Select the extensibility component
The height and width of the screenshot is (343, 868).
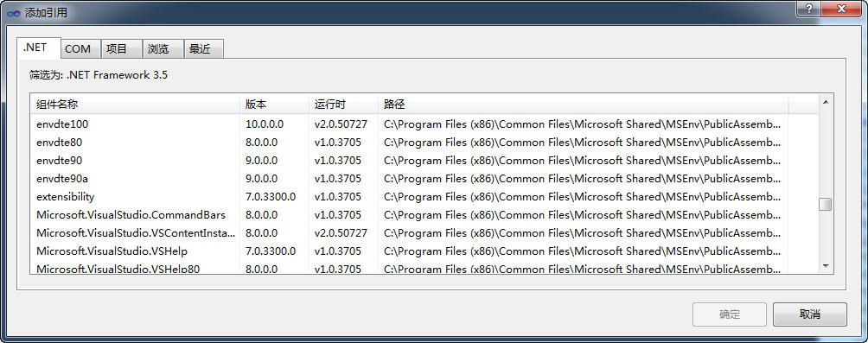pyautogui.click(x=424, y=197)
